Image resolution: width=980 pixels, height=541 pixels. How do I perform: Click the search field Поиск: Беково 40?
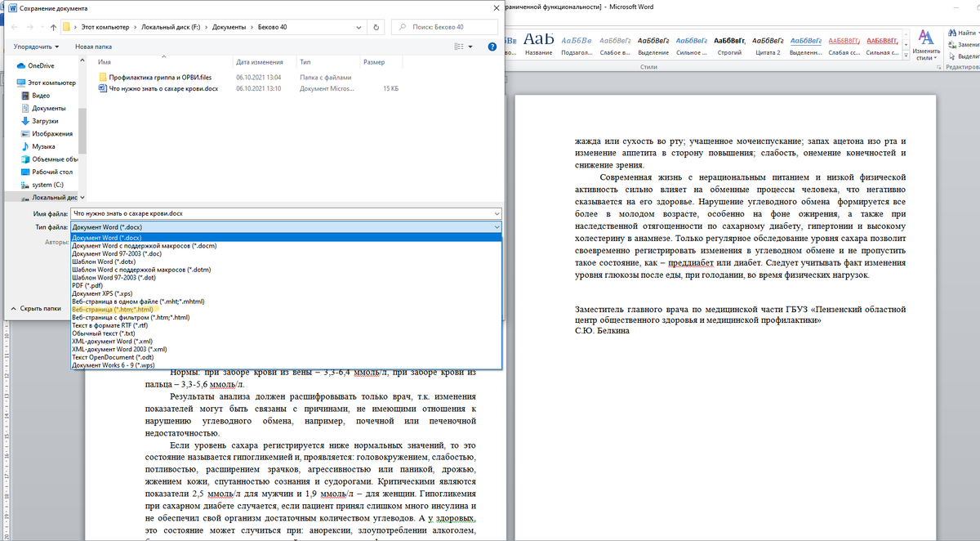443,27
